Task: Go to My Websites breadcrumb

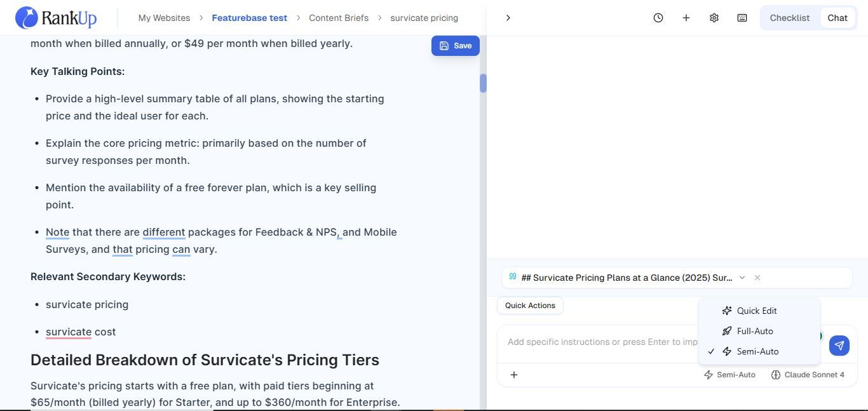Action: (164, 18)
